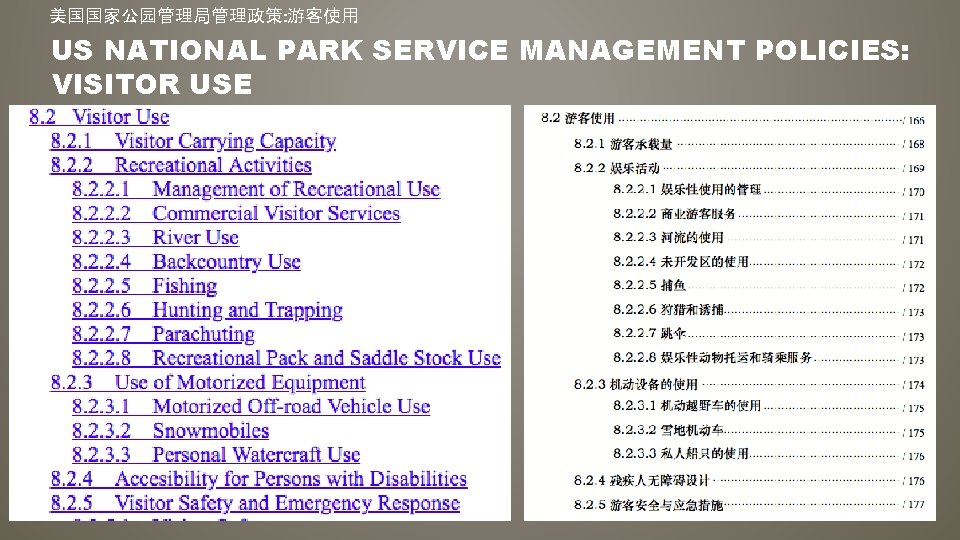Screen dimensions: 960x540
Task: Click Chinese entry 8.2.2.8 娱乐性动物托运和骑乘服务
Action: pos(713,358)
